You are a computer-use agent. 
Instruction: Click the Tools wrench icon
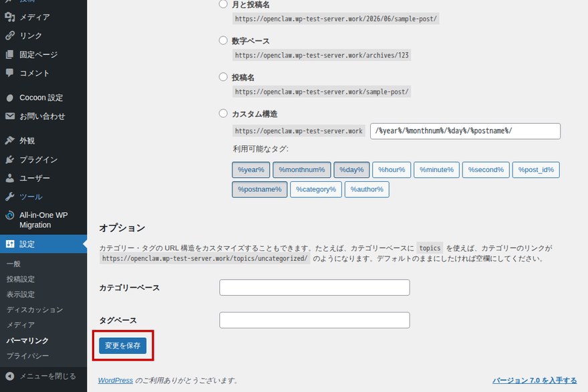(10, 197)
